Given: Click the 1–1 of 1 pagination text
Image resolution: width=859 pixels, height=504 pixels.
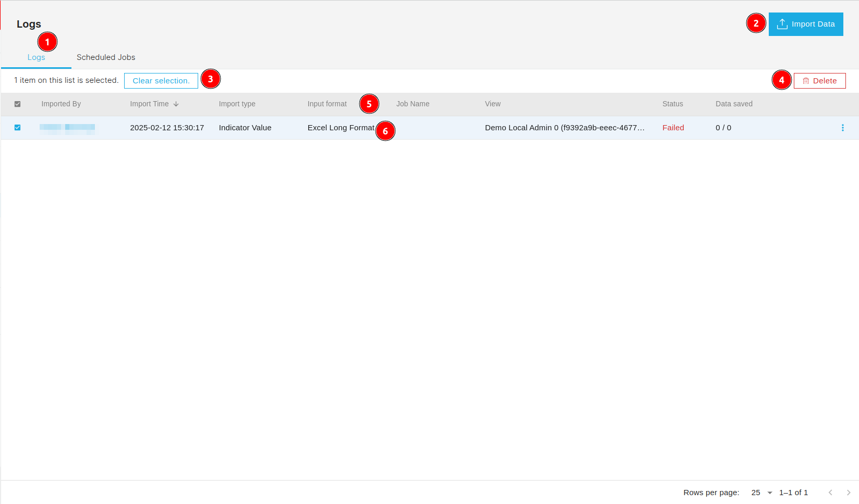Looking at the screenshot, I should tap(793, 493).
